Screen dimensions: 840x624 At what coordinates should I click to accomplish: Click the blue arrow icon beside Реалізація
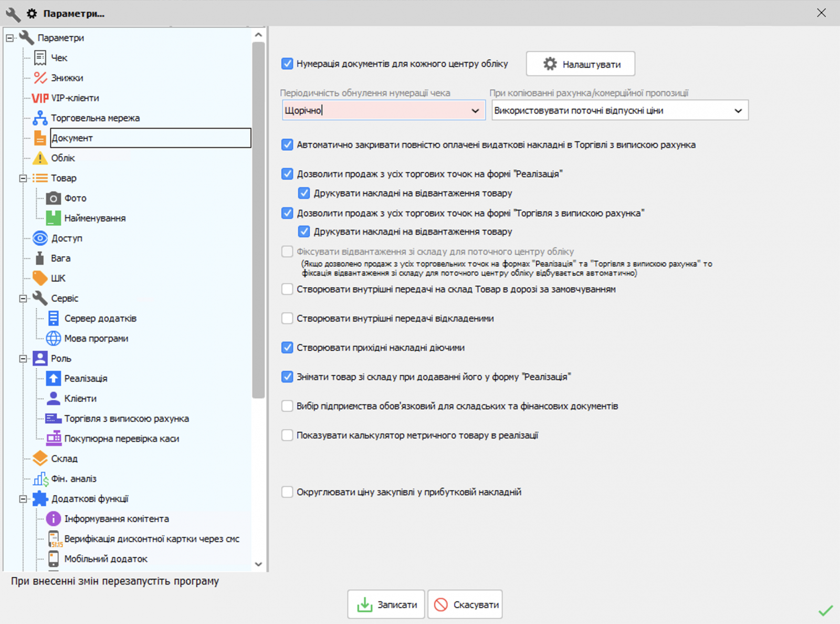53,379
